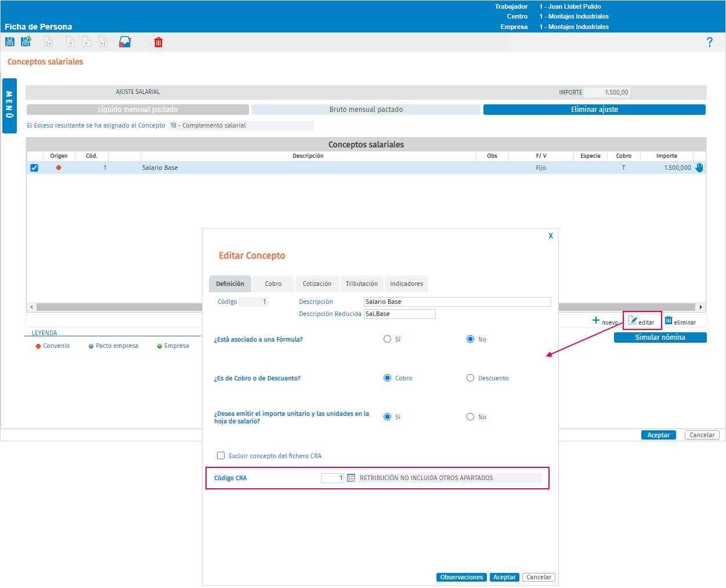Open the Tributación tab

(362, 284)
